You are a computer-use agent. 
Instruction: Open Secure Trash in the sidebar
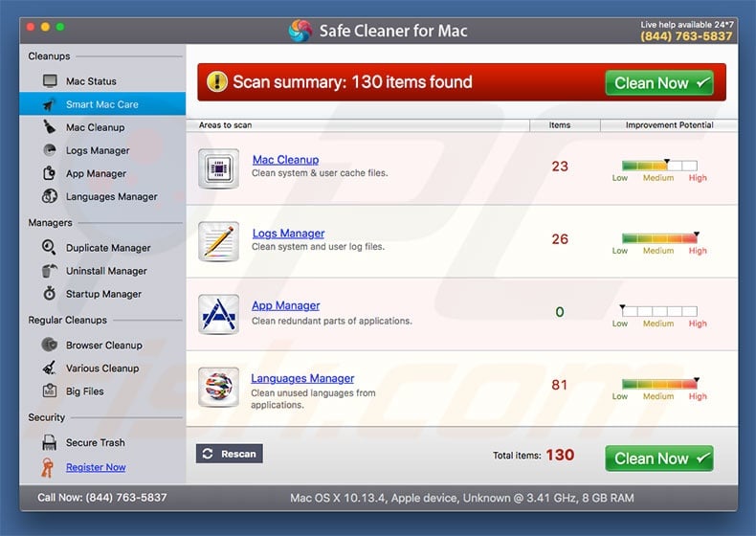(102, 442)
